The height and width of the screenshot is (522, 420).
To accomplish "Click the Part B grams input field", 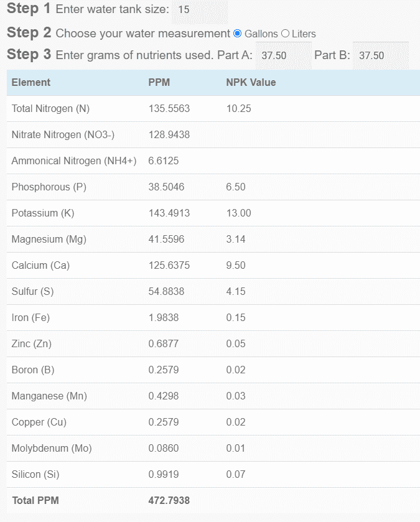I will pyautogui.click(x=381, y=55).
